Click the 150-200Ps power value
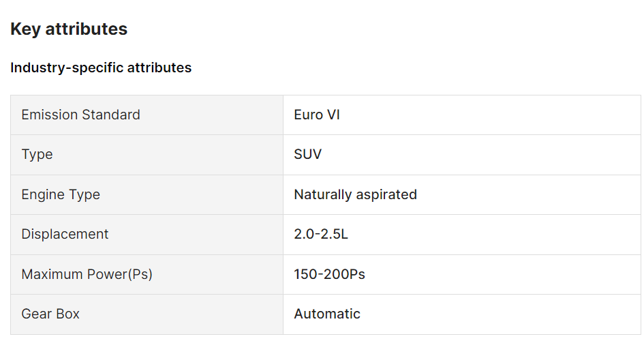 [x=329, y=274]
